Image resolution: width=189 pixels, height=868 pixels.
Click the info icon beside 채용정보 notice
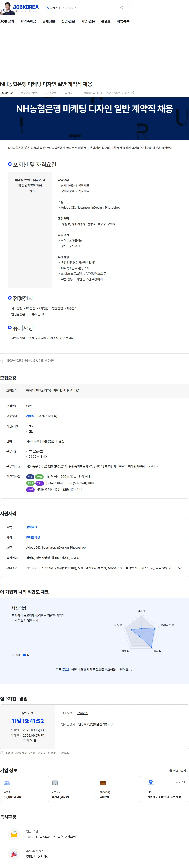tap(2, 360)
